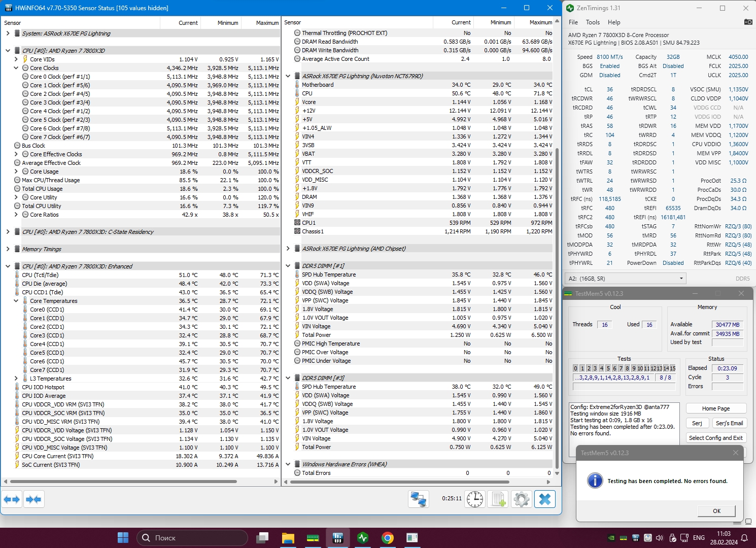Expand the Memory Timings group
Image resolution: width=756 pixels, height=548 pixels.
pyautogui.click(x=8, y=249)
